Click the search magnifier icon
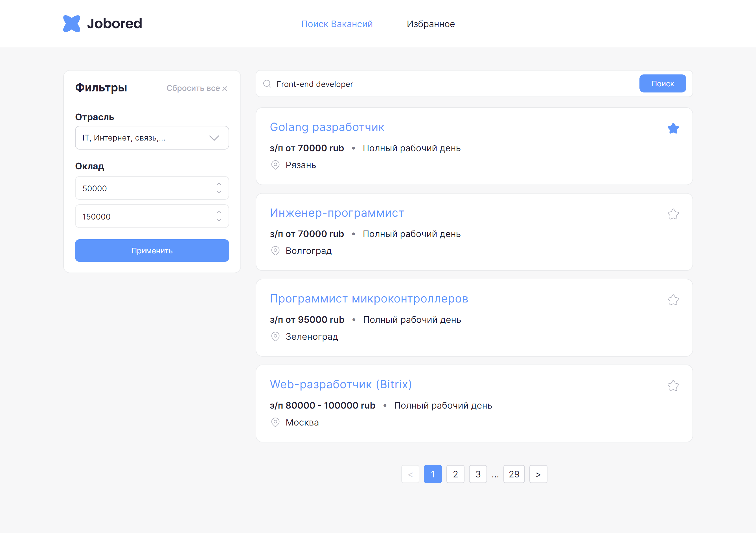Screen dimensions: 756x533 coord(267,84)
